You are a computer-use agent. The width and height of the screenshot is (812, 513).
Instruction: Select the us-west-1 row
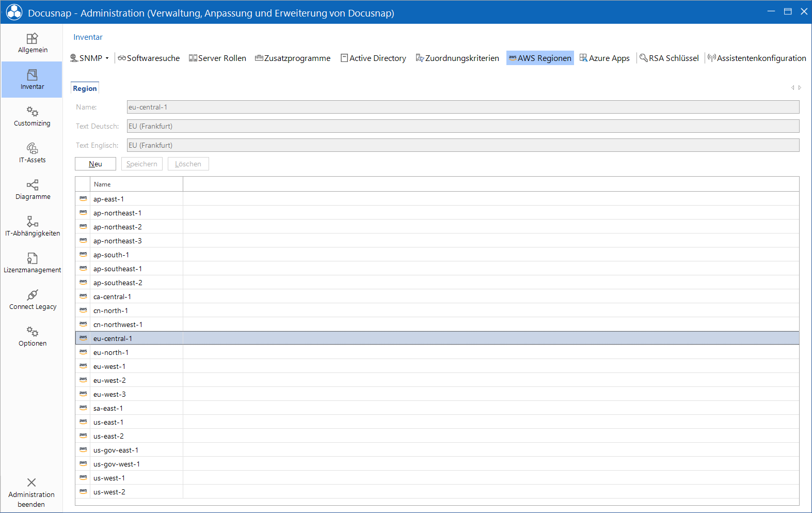437,478
